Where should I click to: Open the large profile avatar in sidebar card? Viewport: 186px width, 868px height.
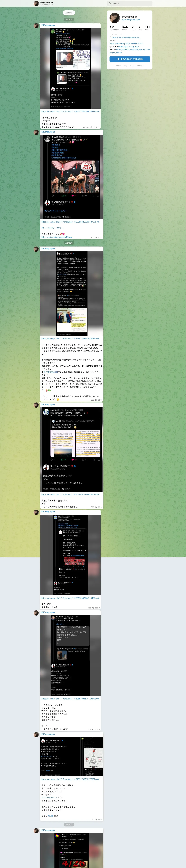click(115, 18)
